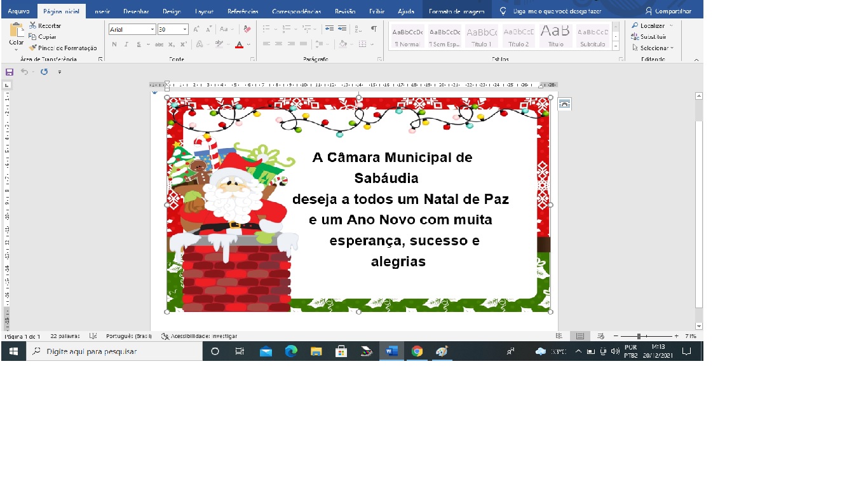Show paragraph marks with the pilcrow icon
The width and height of the screenshot is (868, 488).
tap(374, 29)
